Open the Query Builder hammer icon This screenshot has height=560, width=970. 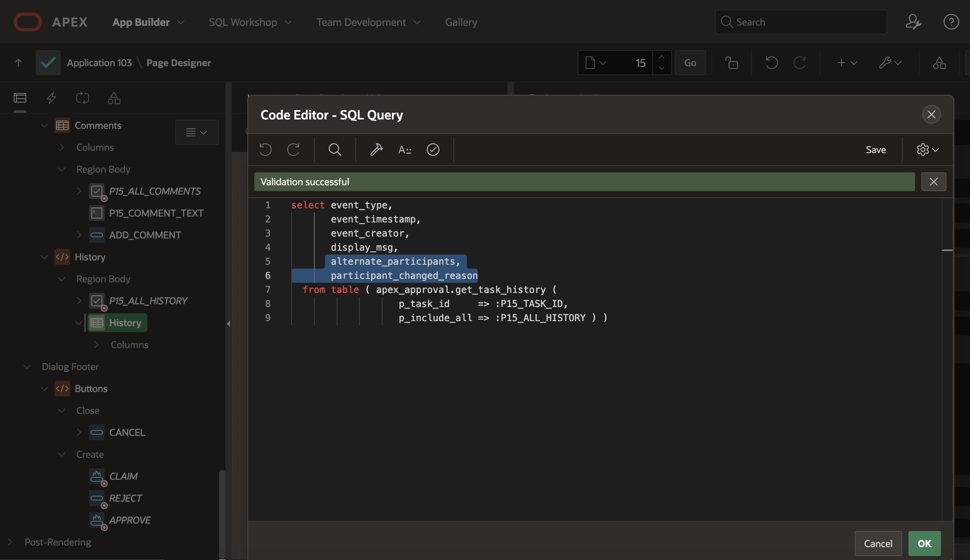click(x=376, y=150)
